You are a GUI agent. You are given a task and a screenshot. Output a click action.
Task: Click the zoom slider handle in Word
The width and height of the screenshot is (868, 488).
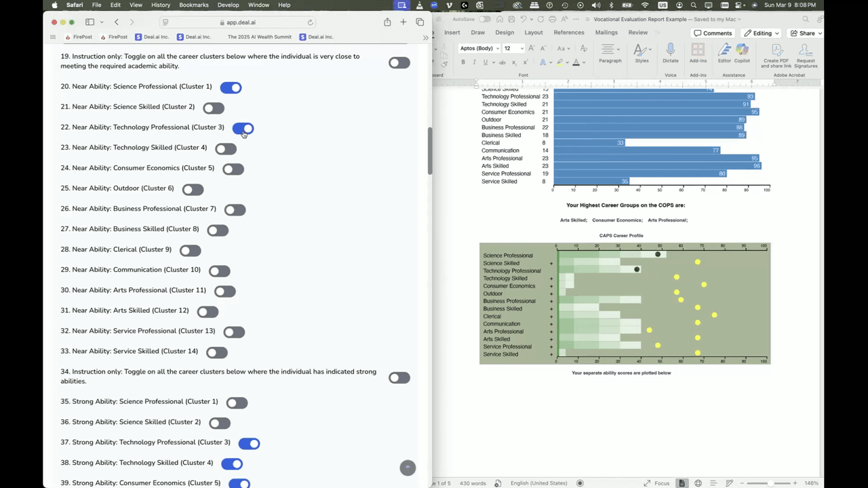pos(770,483)
